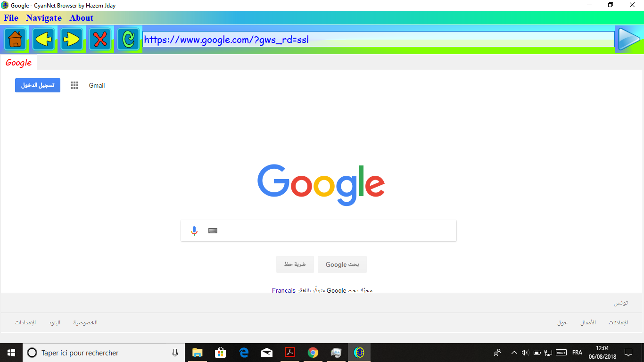Click the battery status icon
This screenshot has width=644, height=362.
(537, 353)
